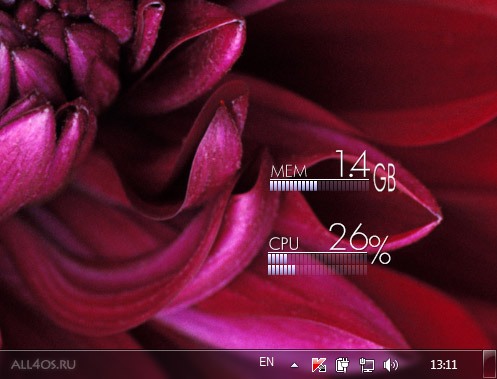Open the volume speaker icon
The image size is (497, 379).
[390, 365]
